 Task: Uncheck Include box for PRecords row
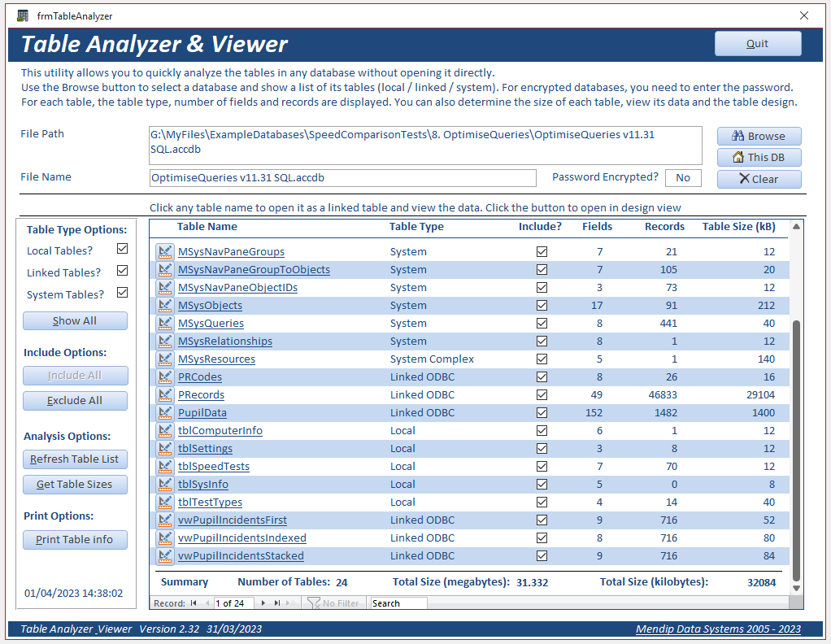click(x=542, y=395)
